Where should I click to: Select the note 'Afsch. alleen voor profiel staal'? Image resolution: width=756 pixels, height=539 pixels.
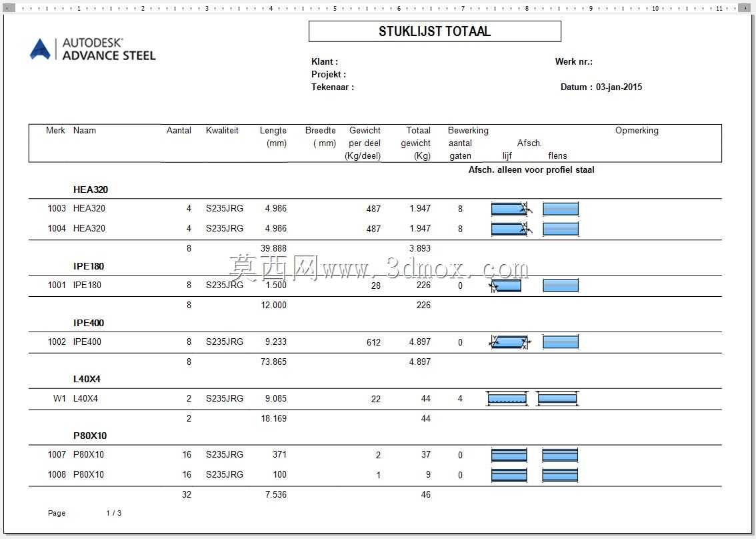click(531, 170)
